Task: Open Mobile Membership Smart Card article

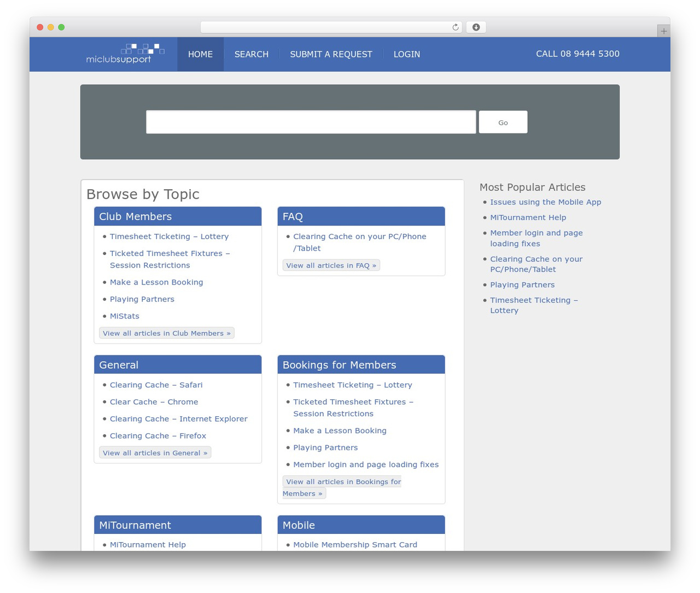Action: coord(355,545)
